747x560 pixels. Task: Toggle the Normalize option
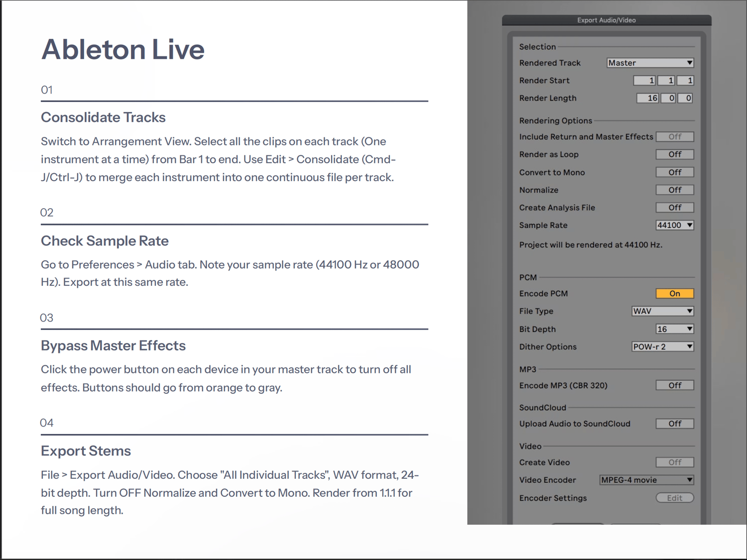pyautogui.click(x=675, y=190)
